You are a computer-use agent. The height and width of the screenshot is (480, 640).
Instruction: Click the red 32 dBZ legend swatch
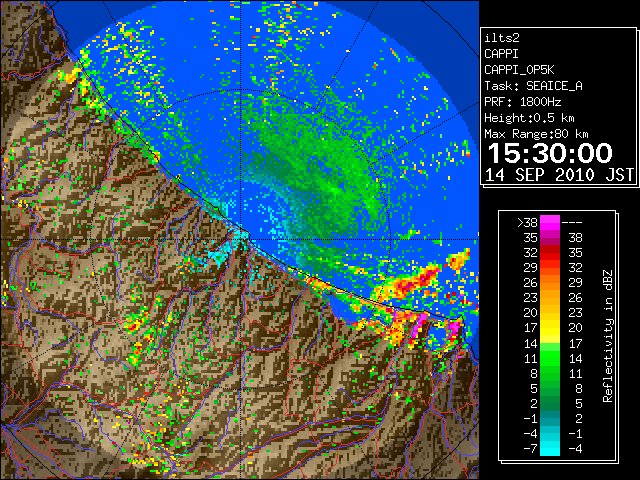tap(550, 253)
